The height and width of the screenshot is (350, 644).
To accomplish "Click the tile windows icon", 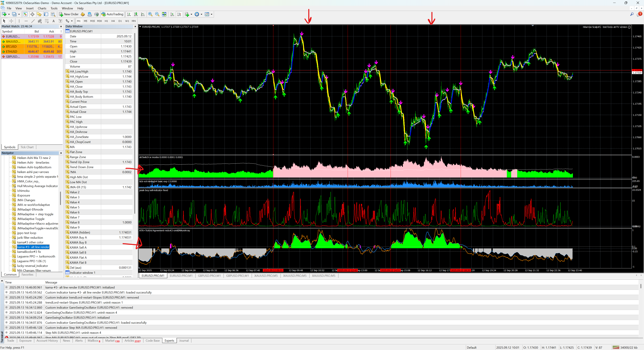I will (x=164, y=14).
